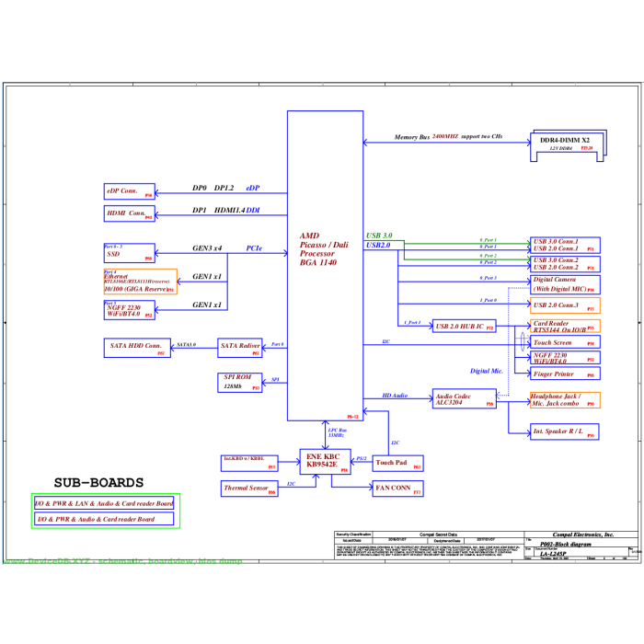644x644 pixels.
Task: Select the SATA Redriver block
Action: point(240,348)
